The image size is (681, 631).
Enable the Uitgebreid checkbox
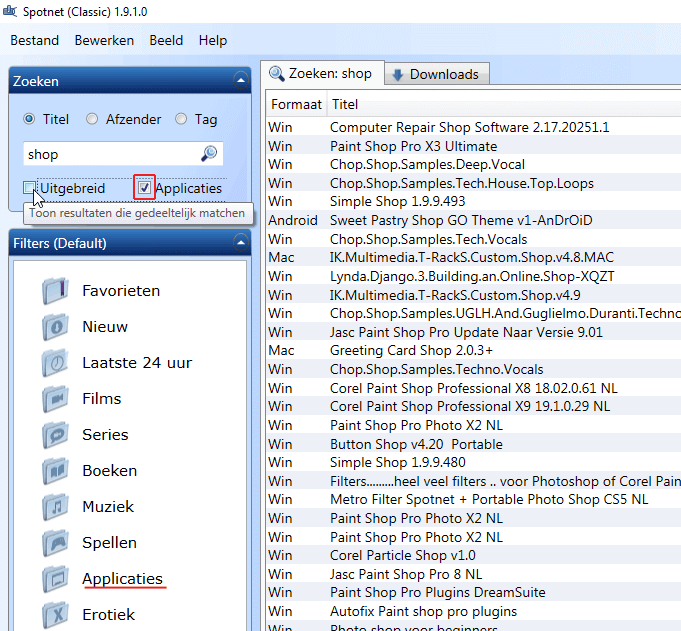click(30, 188)
